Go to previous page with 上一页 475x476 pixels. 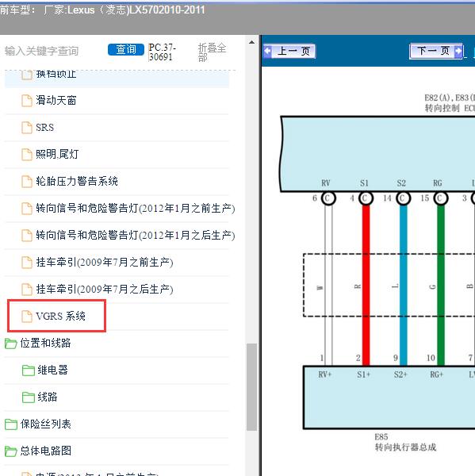(x=289, y=51)
